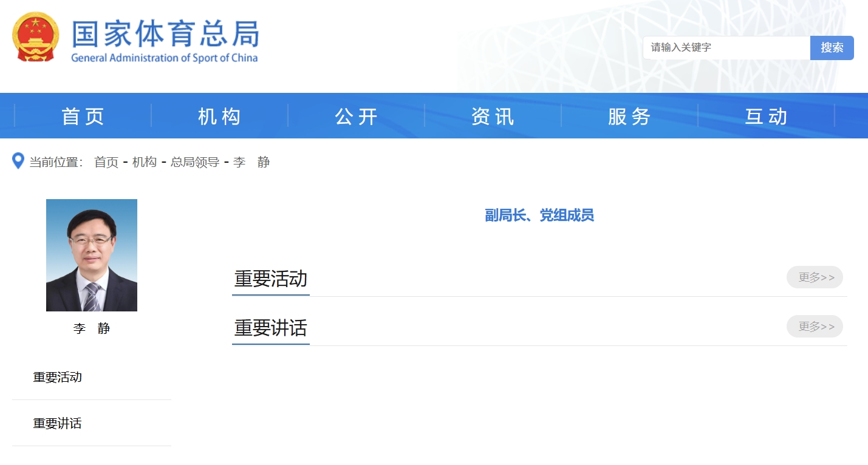Select 重要讲话 in the left sidebar
Image resolution: width=868 pixels, height=465 pixels.
[58, 423]
